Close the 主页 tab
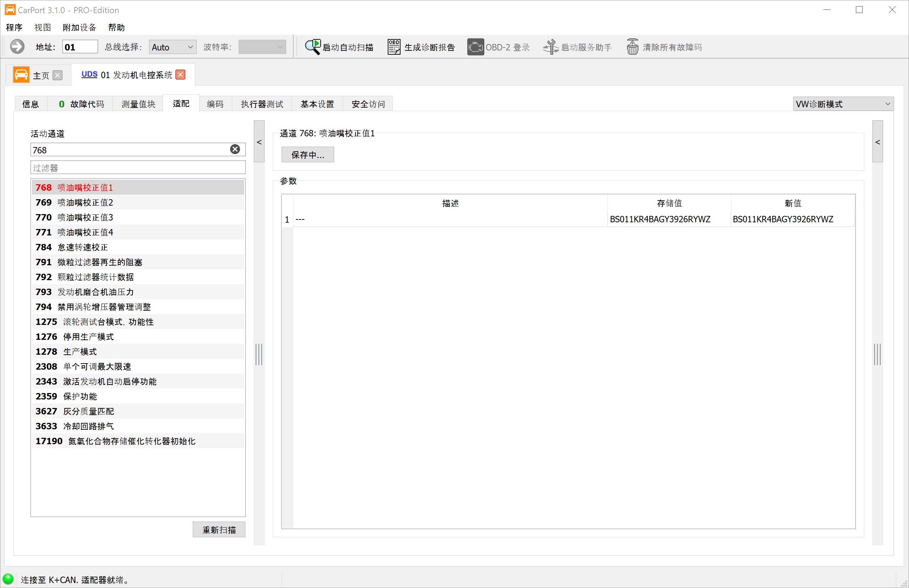This screenshot has width=909, height=588. tap(58, 75)
